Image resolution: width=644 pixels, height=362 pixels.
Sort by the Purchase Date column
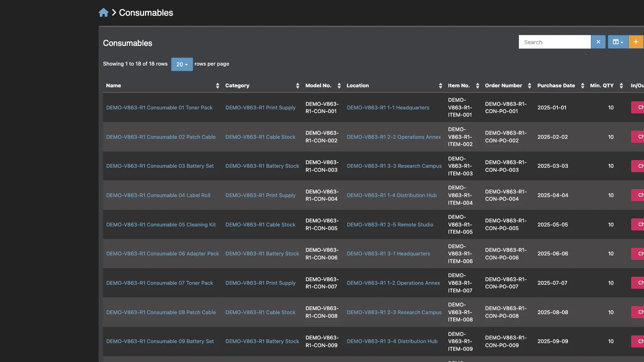(x=560, y=86)
